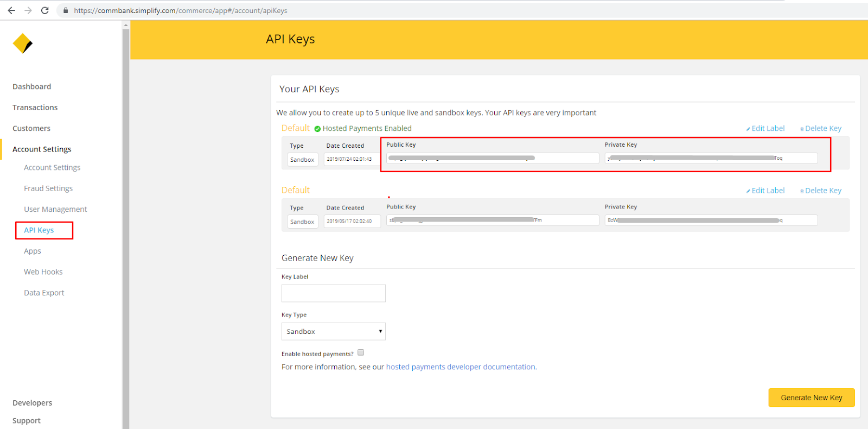The width and height of the screenshot is (868, 429).
Task: Click the date 2019/07/24 02:01:43 field
Action: click(352, 159)
